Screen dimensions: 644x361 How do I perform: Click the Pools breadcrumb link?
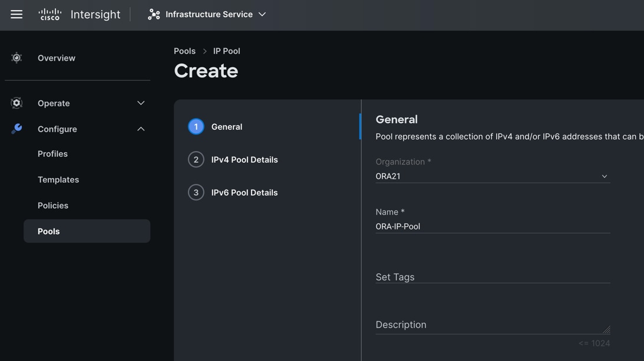pyautogui.click(x=184, y=51)
